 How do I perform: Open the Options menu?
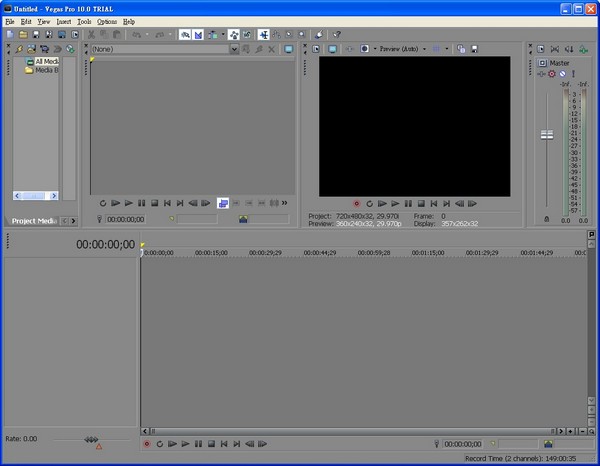[x=106, y=21]
